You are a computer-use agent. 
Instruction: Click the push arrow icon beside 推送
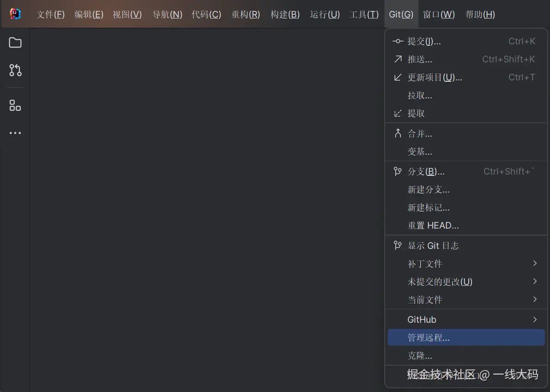pyautogui.click(x=398, y=59)
